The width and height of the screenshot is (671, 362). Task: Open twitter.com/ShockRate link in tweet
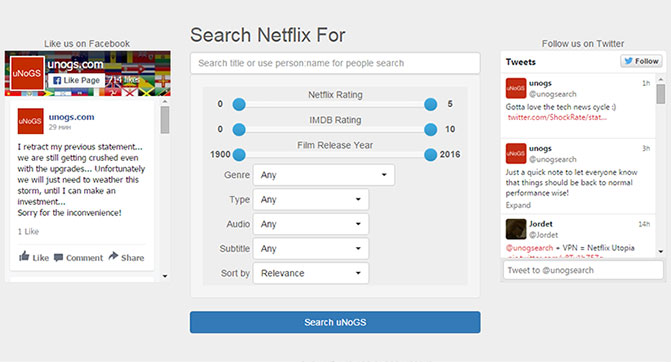tap(557, 117)
